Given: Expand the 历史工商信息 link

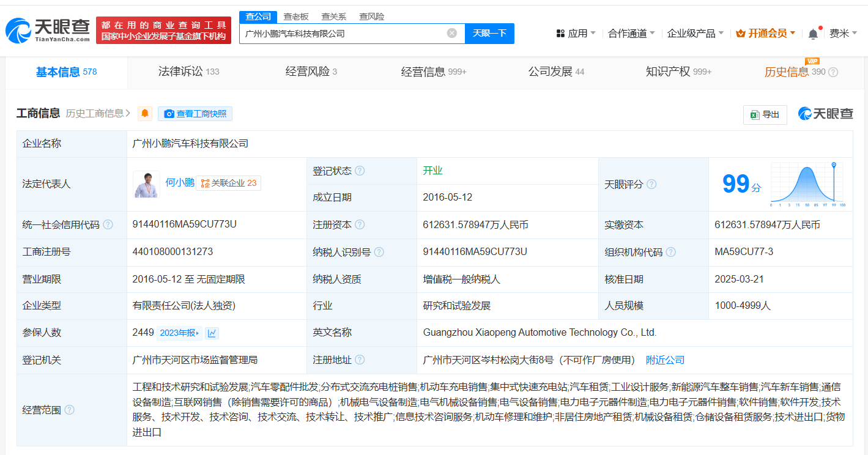Looking at the screenshot, I should (x=98, y=113).
